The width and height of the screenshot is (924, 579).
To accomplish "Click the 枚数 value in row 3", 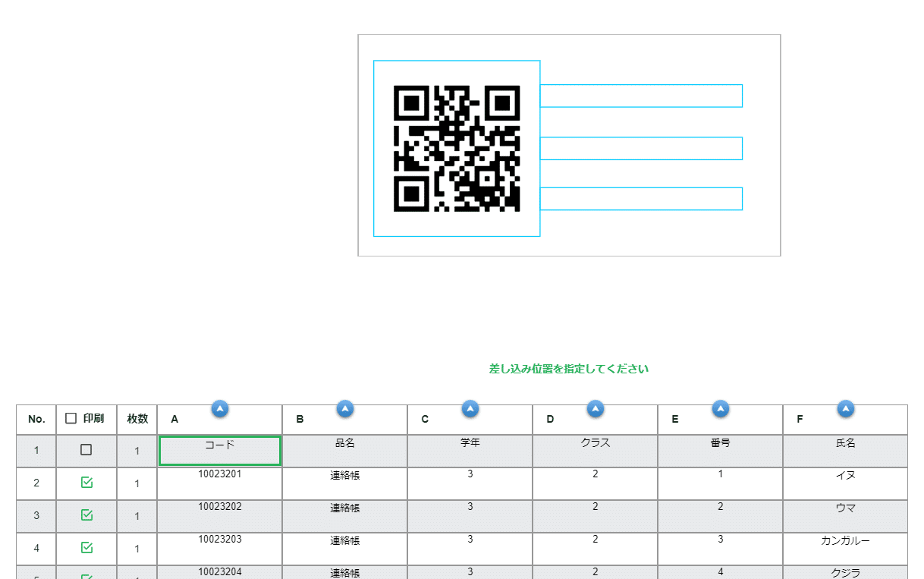I will (x=137, y=516).
